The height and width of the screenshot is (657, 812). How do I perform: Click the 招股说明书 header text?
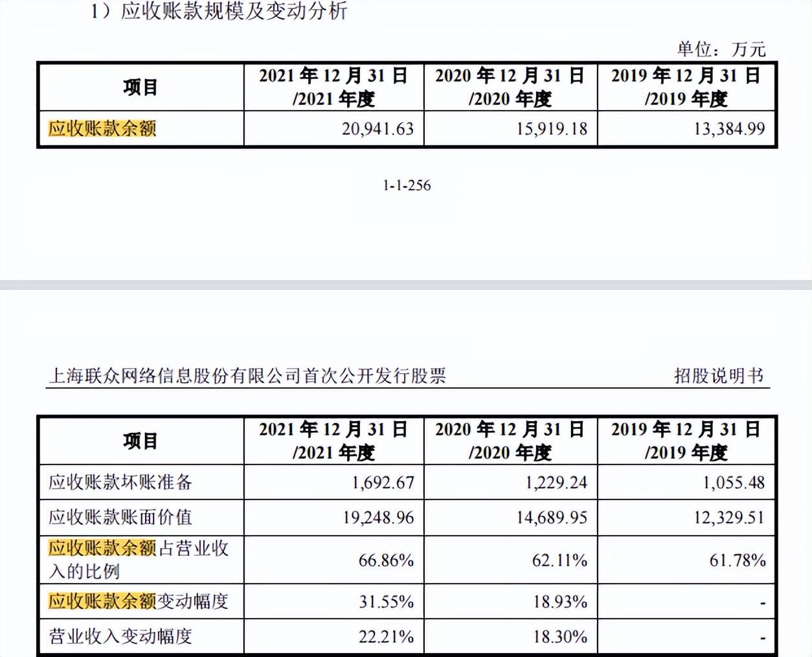719,376
